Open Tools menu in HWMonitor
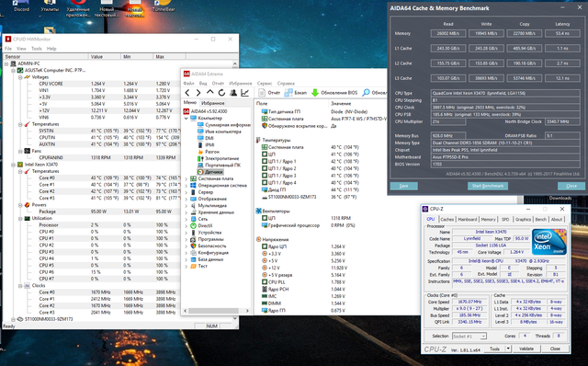 (x=37, y=49)
